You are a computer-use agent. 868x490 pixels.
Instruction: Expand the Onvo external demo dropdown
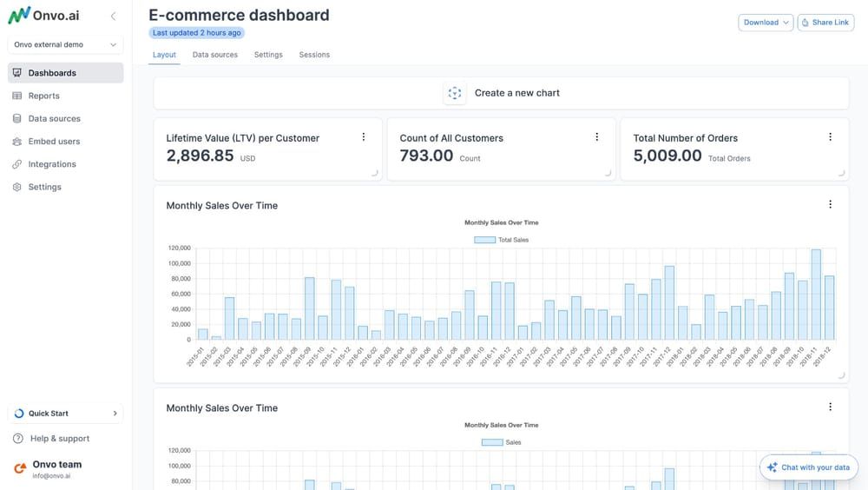(x=66, y=44)
